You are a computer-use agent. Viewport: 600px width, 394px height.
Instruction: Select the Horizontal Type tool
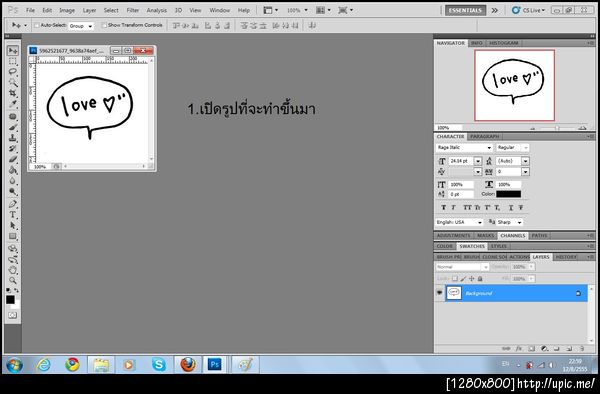coord(13,215)
